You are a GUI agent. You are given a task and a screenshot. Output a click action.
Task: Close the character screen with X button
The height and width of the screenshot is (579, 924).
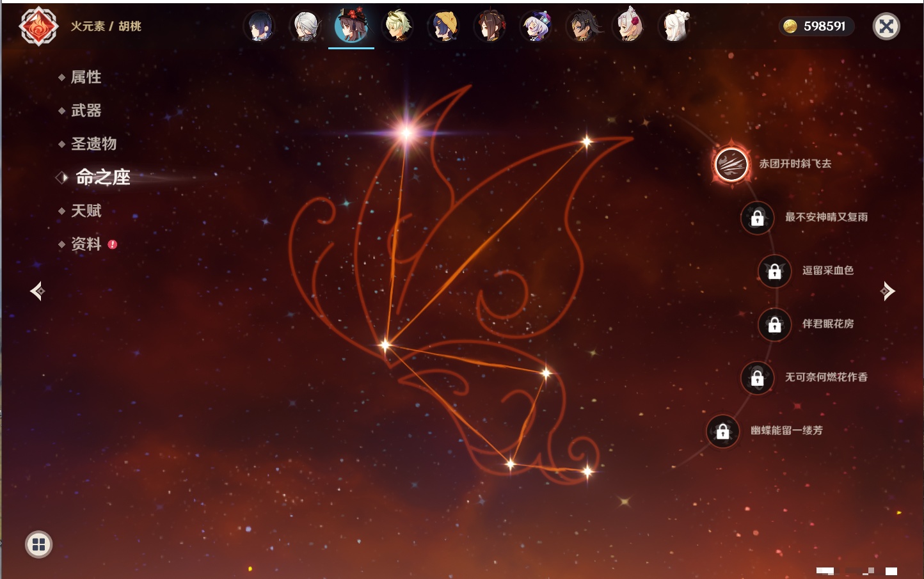[886, 26]
